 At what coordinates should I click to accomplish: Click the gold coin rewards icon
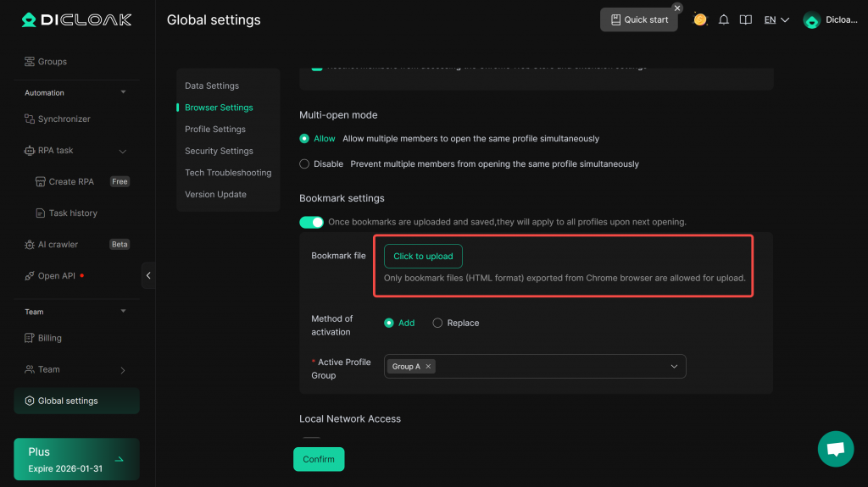(700, 19)
